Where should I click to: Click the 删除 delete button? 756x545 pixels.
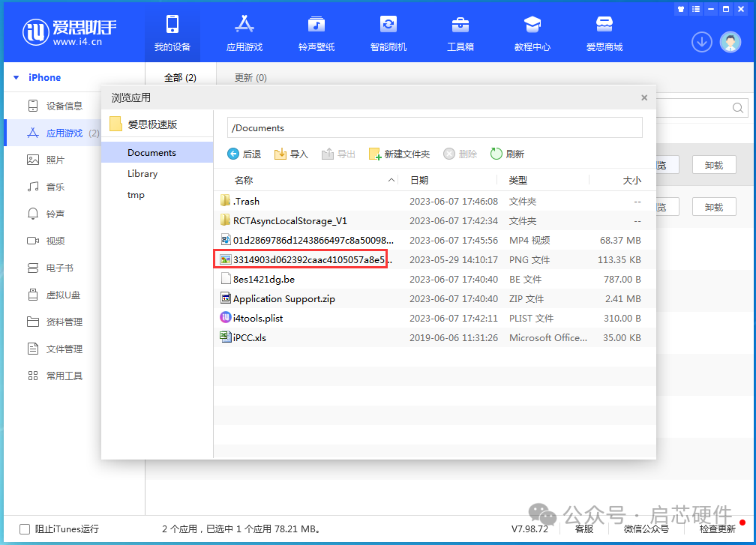pos(460,154)
